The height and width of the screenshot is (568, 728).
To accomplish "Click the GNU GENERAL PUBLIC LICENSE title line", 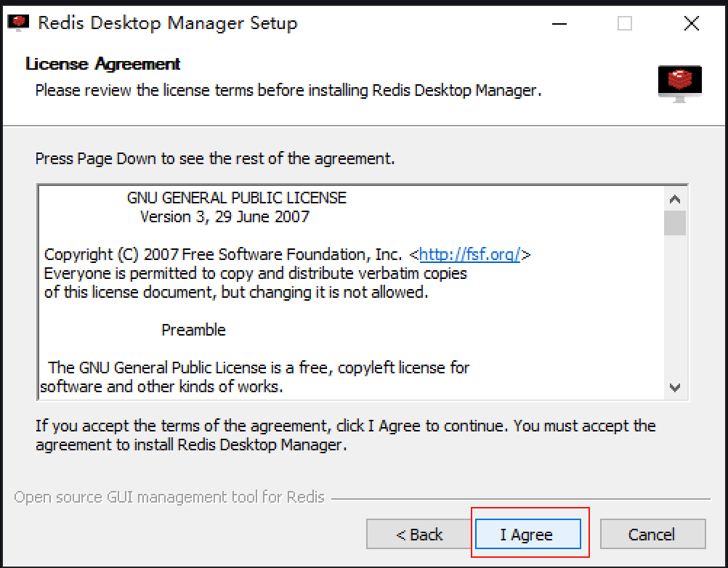I will (236, 198).
